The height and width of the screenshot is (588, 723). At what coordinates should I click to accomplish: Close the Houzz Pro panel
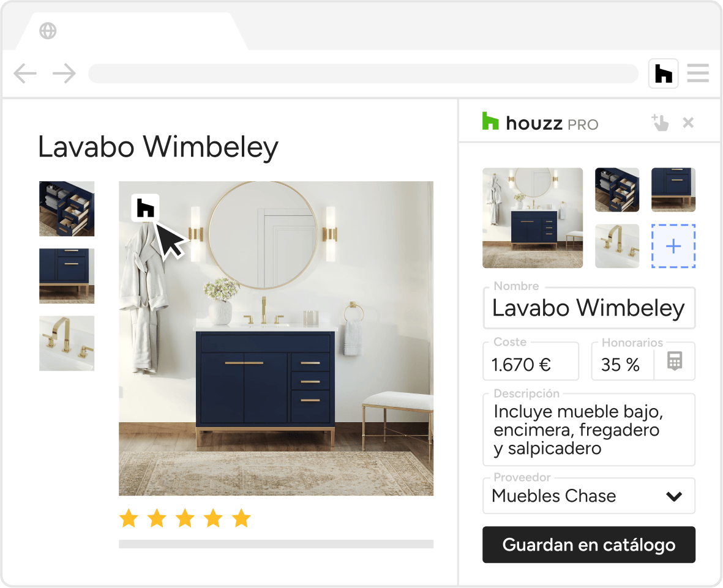[x=688, y=122]
